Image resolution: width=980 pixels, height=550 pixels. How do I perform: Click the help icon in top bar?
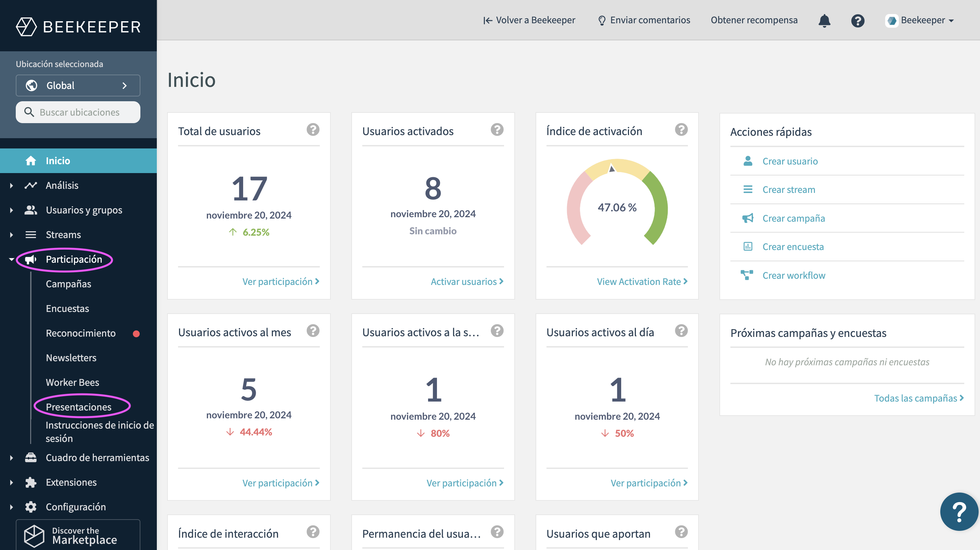pyautogui.click(x=857, y=21)
